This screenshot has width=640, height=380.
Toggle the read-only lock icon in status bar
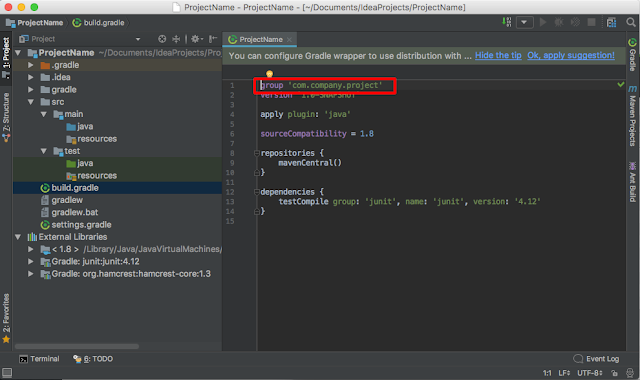click(x=614, y=373)
